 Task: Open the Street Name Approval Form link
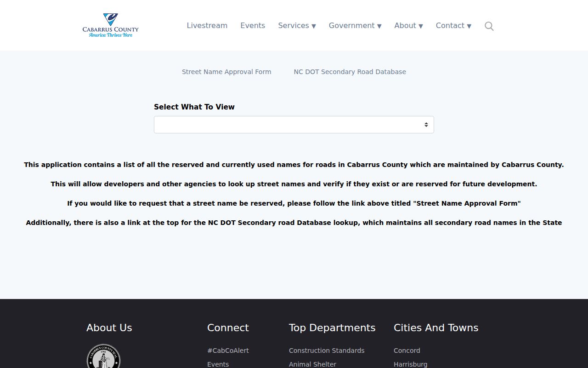(226, 72)
